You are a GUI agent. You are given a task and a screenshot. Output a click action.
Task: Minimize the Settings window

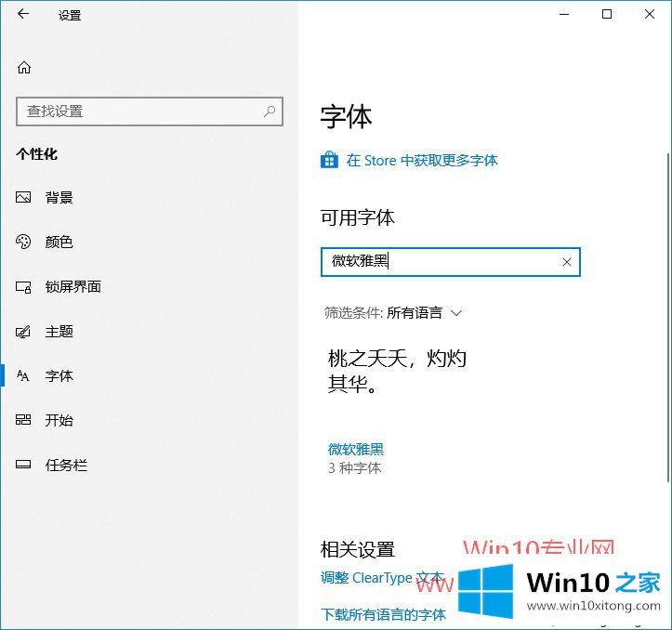pyautogui.click(x=564, y=14)
